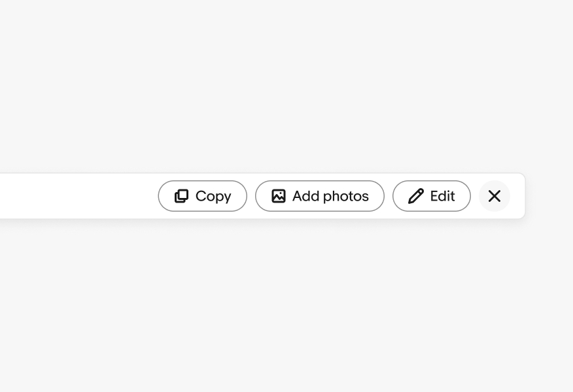This screenshot has height=392, width=573.
Task: Upload images via the photo icon
Action: click(279, 196)
